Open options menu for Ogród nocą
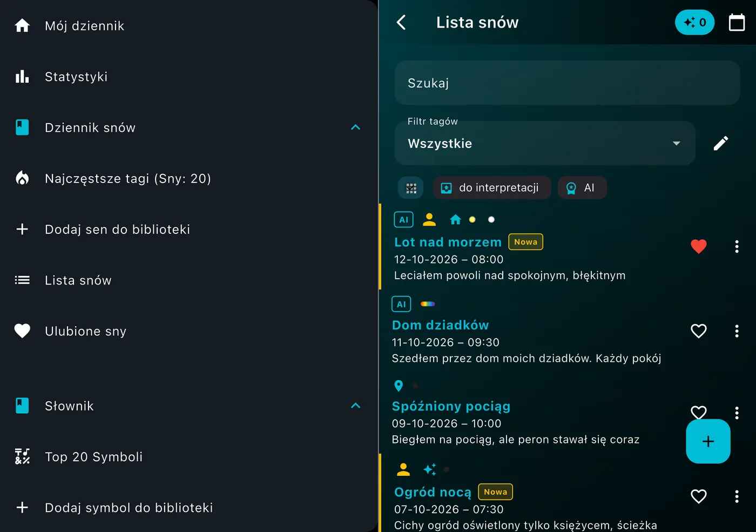756x532 pixels. (x=737, y=496)
